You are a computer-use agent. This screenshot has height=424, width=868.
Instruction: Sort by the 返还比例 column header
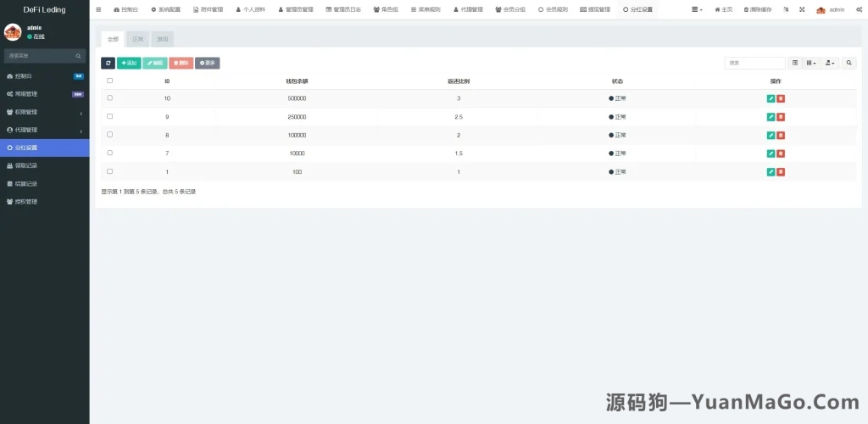[459, 81]
